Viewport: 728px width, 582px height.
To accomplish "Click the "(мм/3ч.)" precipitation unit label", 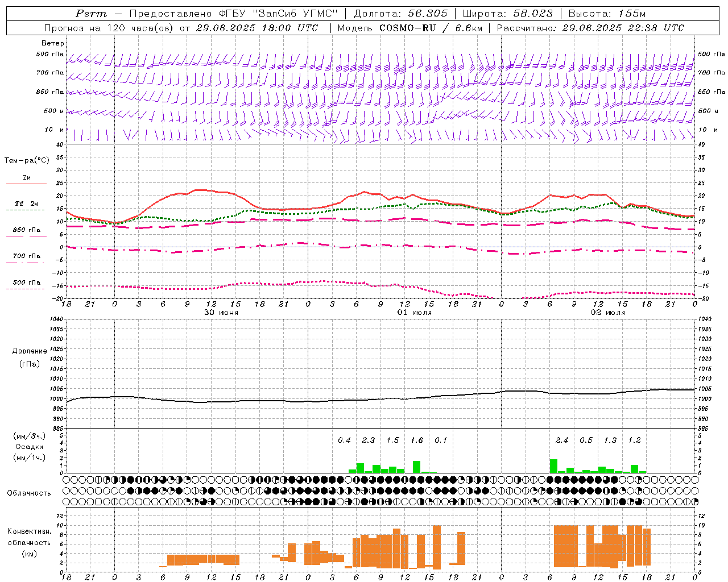I will 29,436.
